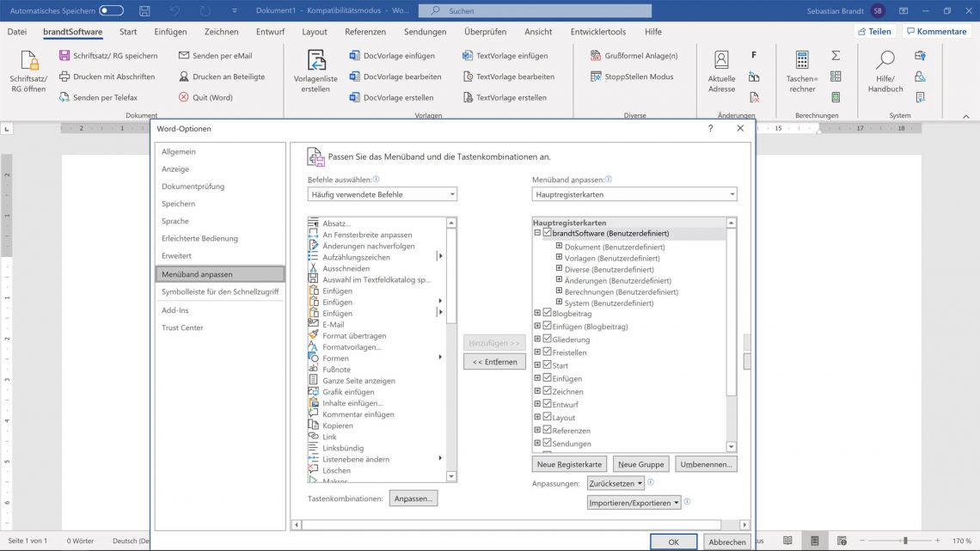Viewport: 980px width, 551px height.
Task: Click << Entfernen button
Action: (494, 362)
